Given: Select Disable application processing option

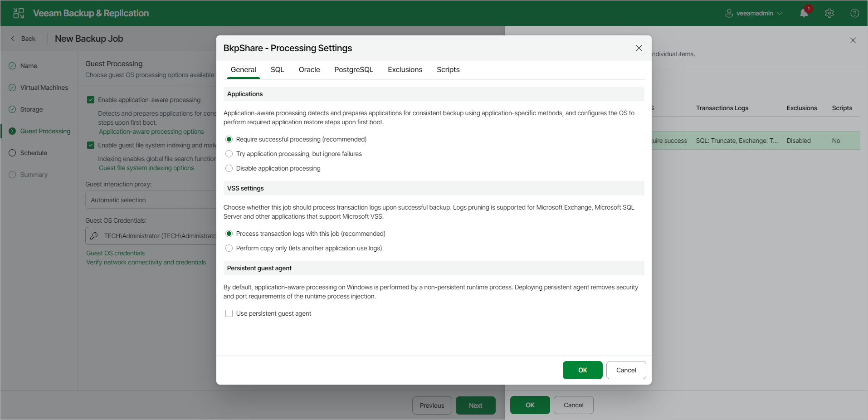Looking at the screenshot, I should click(229, 168).
